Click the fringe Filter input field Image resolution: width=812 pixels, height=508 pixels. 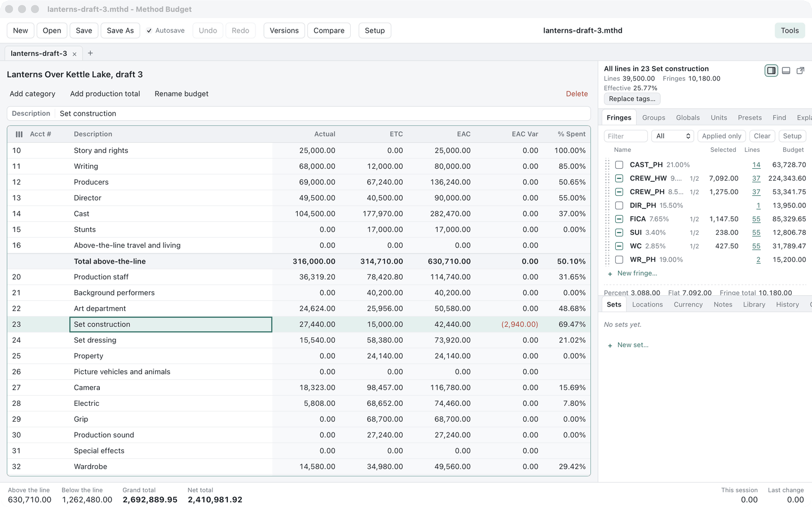tap(626, 136)
